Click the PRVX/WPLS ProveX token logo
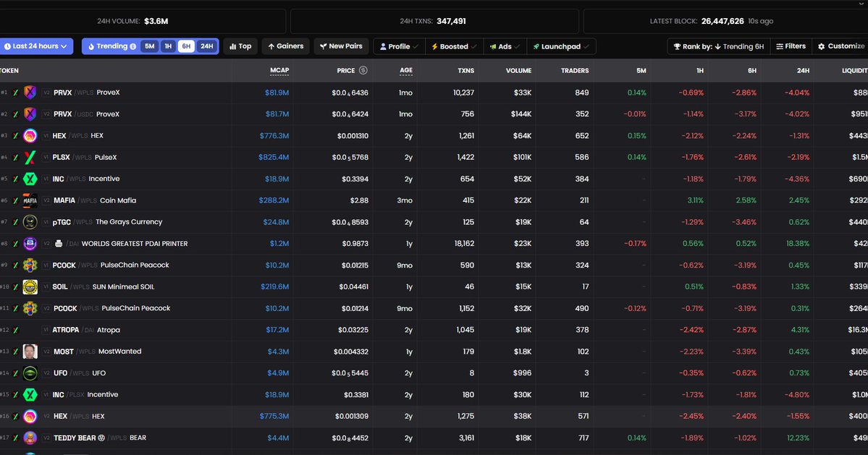868x455 pixels. click(x=30, y=93)
